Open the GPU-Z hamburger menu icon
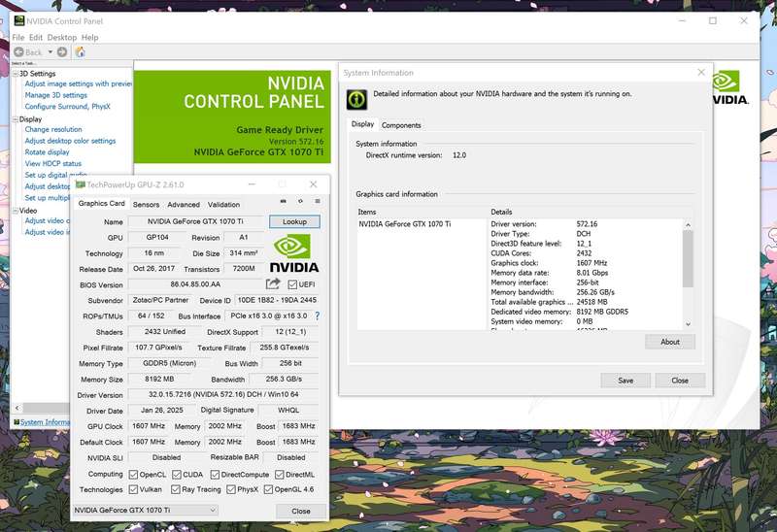Screen dimensions: 777x532 point(318,201)
